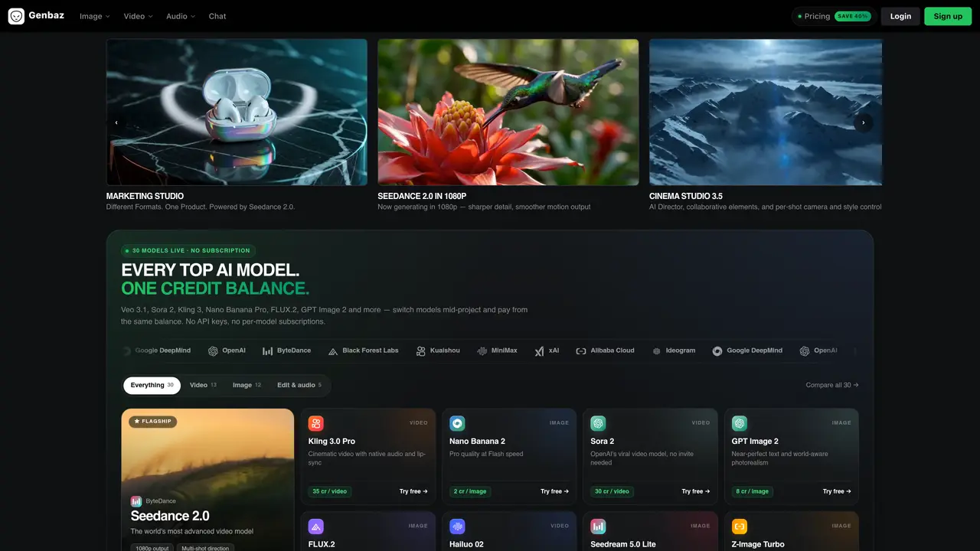This screenshot has width=980, height=551.
Task: Open Marketing Studio earbuds thumbnail
Action: 237,112
